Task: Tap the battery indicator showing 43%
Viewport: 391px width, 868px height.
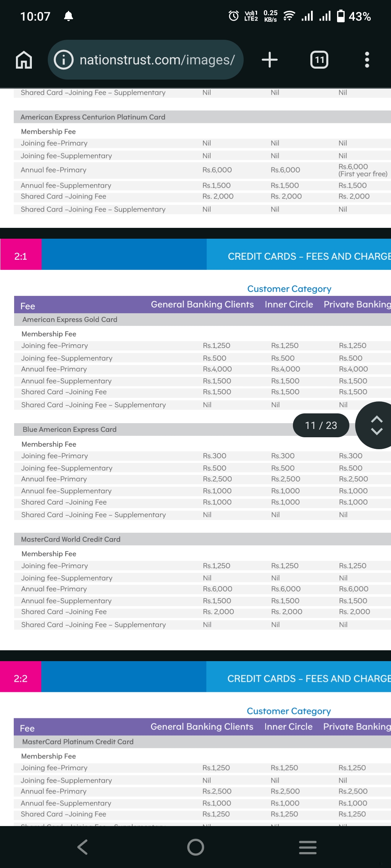Action: (354, 16)
